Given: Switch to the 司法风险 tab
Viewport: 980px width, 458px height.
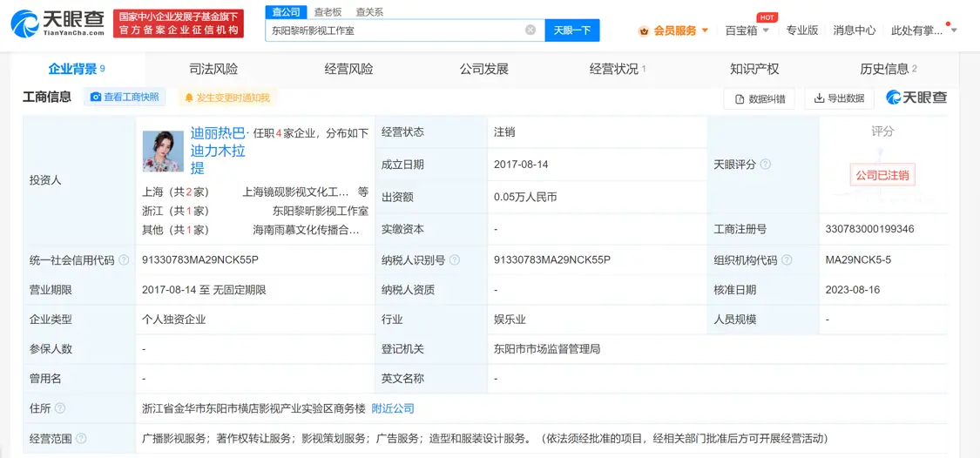Looking at the screenshot, I should click(213, 69).
